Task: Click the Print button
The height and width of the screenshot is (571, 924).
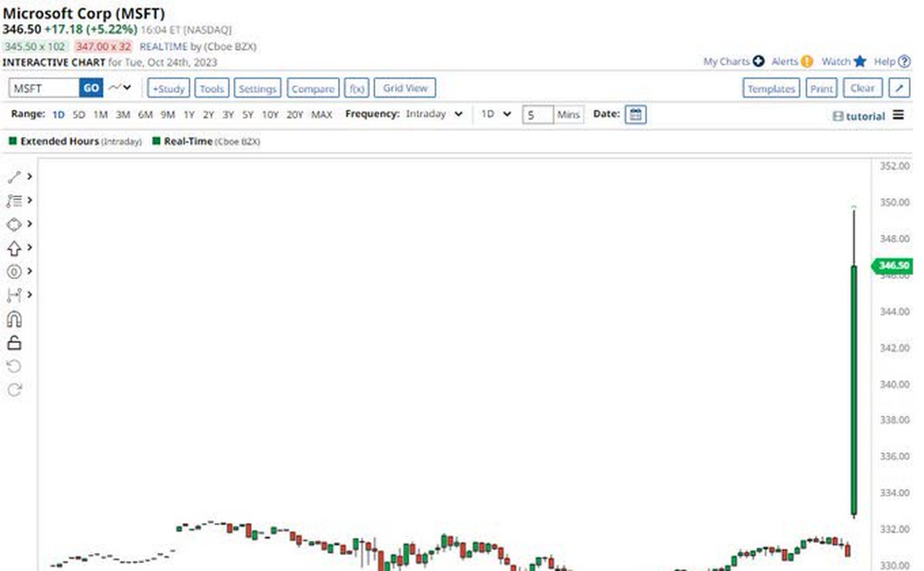Action: pyautogui.click(x=821, y=88)
